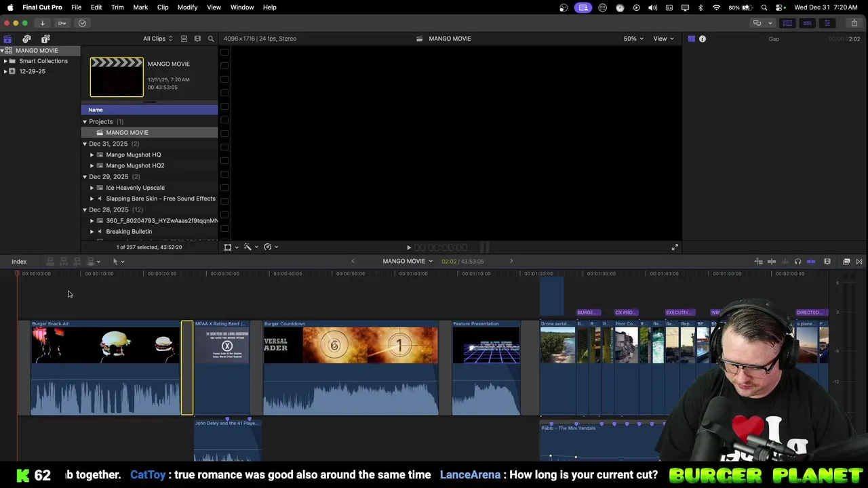
Task: Go forward in timeline history
Action: (x=511, y=262)
